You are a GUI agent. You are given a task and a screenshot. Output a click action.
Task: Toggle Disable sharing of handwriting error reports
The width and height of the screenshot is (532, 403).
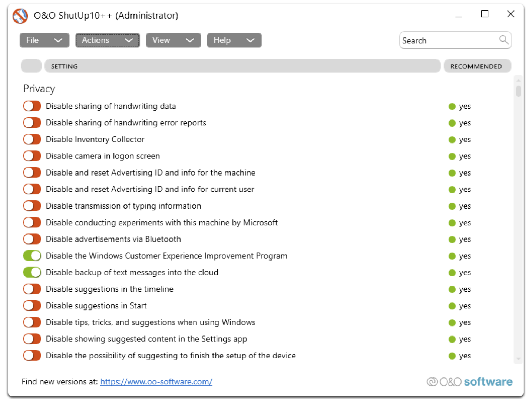tap(32, 123)
